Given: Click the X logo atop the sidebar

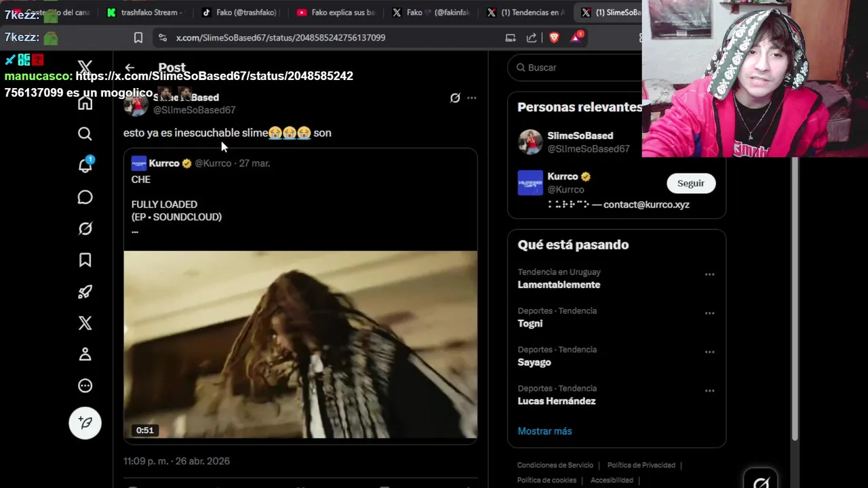Looking at the screenshot, I should tap(85, 67).
